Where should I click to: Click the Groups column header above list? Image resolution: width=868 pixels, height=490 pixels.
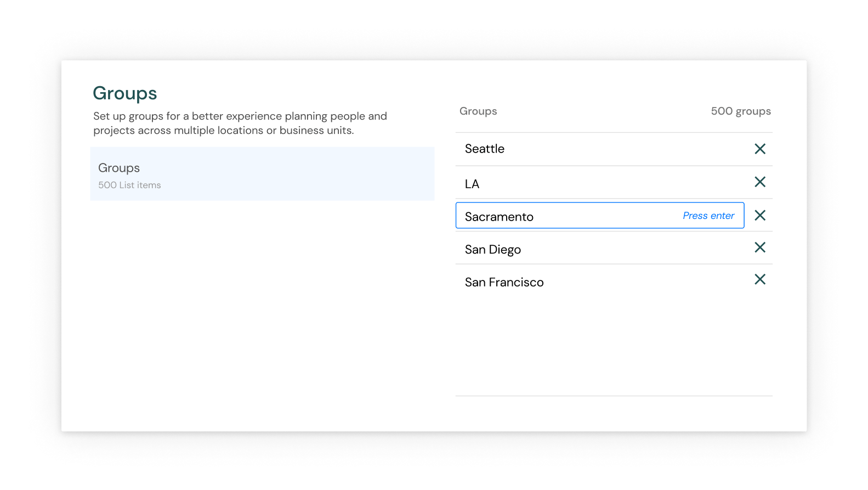coord(478,111)
